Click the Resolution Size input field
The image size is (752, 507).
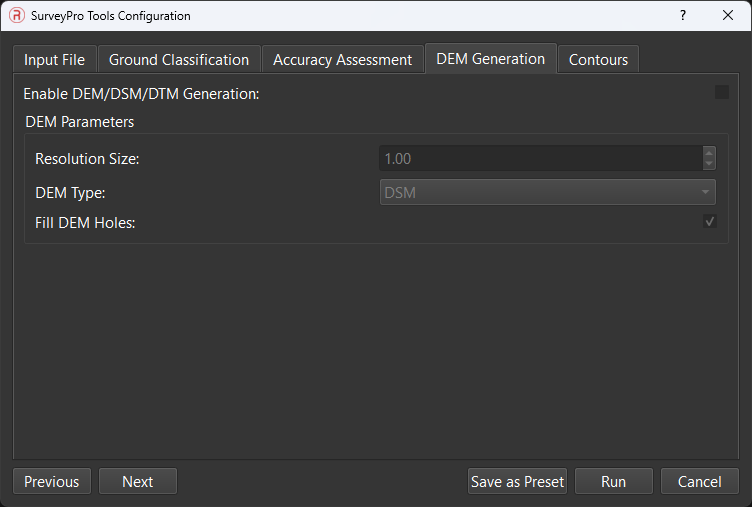tap(540, 158)
